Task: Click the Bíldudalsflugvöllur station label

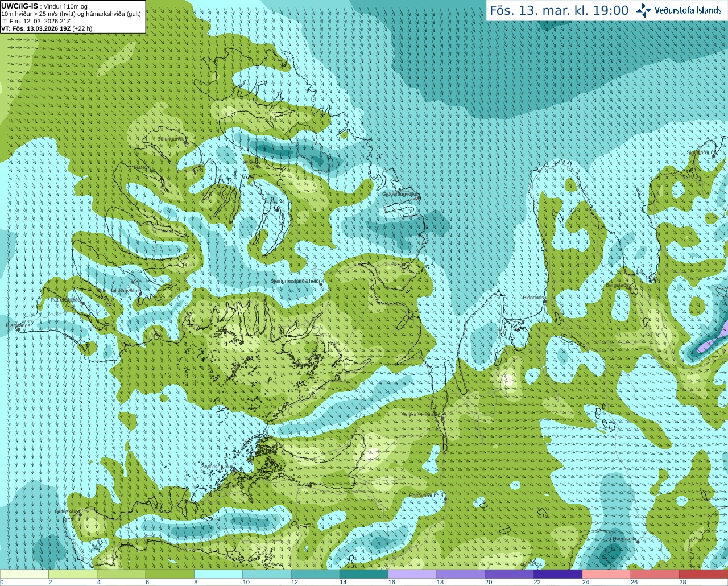Action: pos(119,290)
